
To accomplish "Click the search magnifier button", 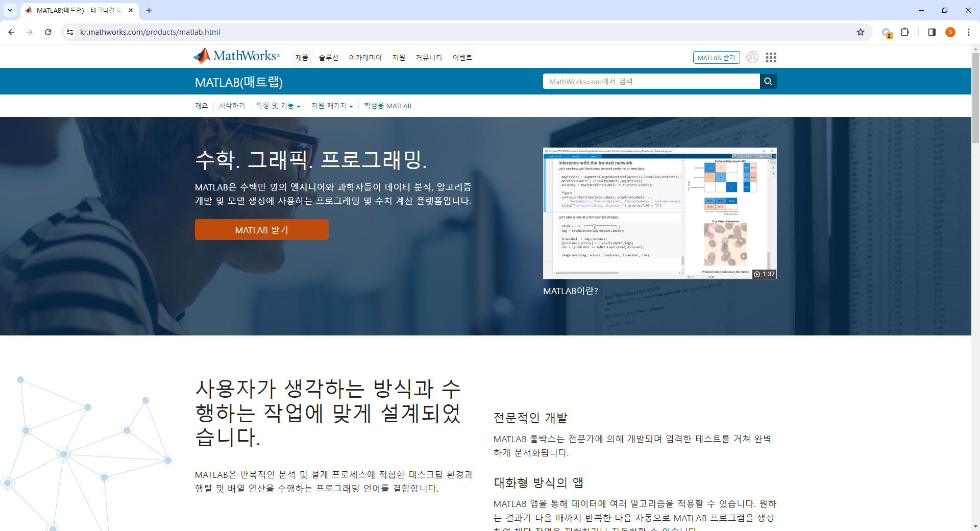I will [768, 81].
